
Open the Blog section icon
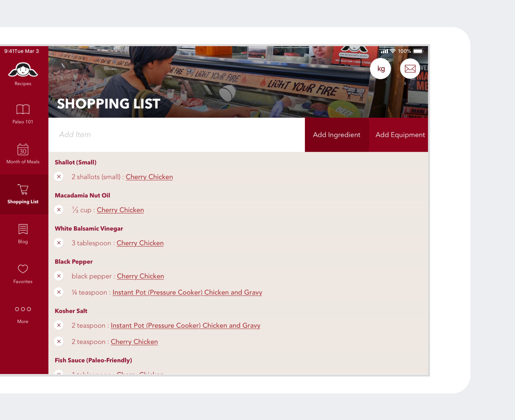23,229
